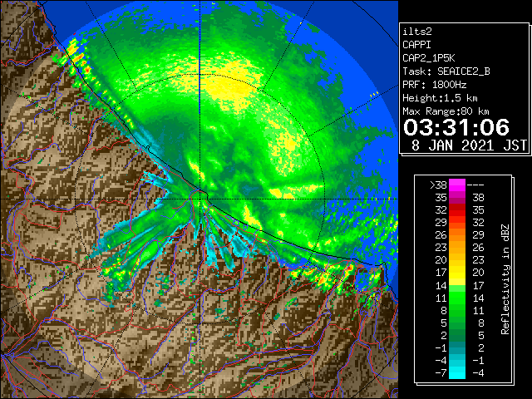Viewport: 532px width, 399px height.
Task: Click the '-7' legend value
Action: click(441, 373)
